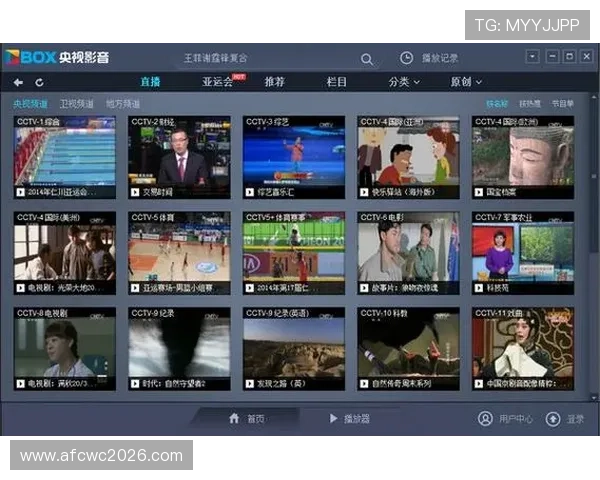This screenshot has height=480, width=600.
Task: Sort channels by popularity (按热度)
Action: point(530,104)
